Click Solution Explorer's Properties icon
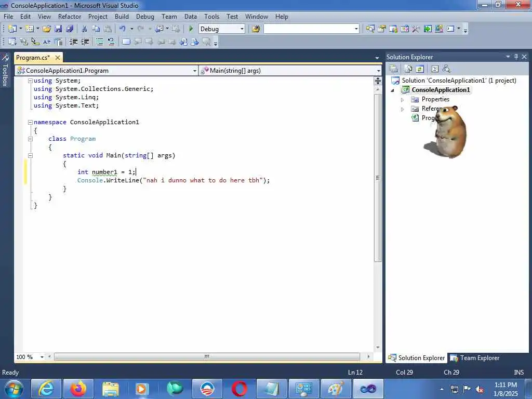532x399 pixels. pos(394,69)
